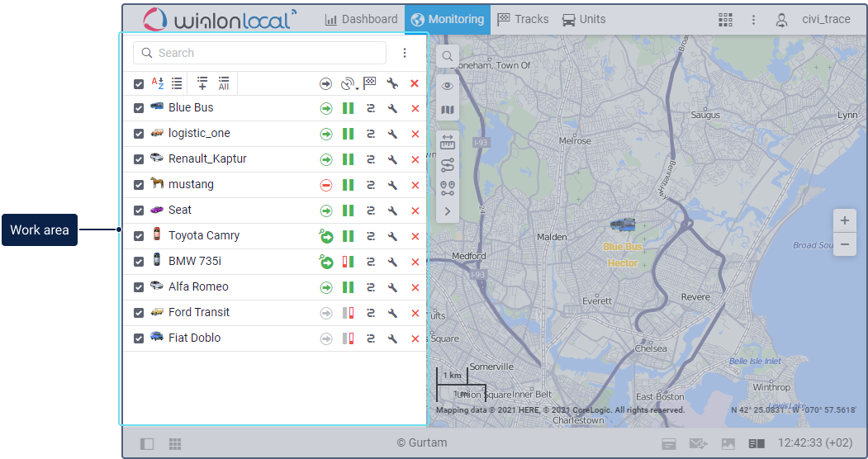This screenshot has height=459, width=868.
Task: Open the messages envelope icon
Action: 698,443
